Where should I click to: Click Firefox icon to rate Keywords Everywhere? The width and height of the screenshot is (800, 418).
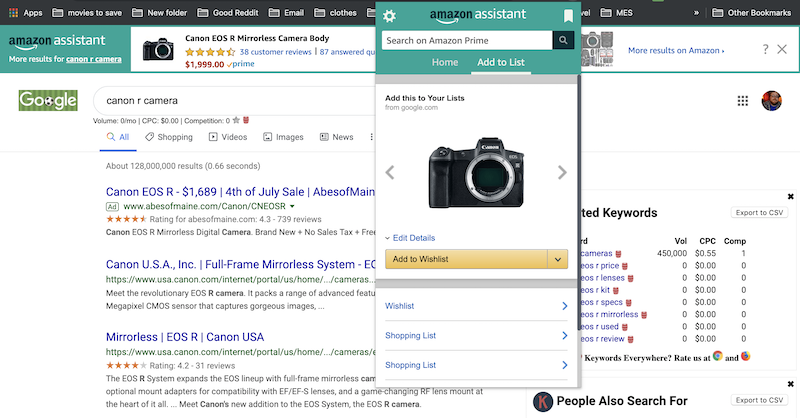coord(745,356)
